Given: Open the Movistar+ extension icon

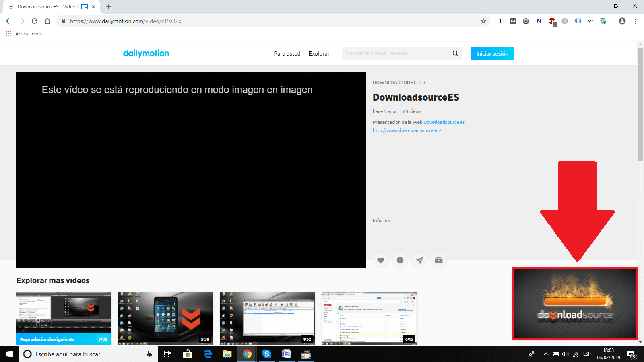Looking at the screenshot, I should pos(590,21).
